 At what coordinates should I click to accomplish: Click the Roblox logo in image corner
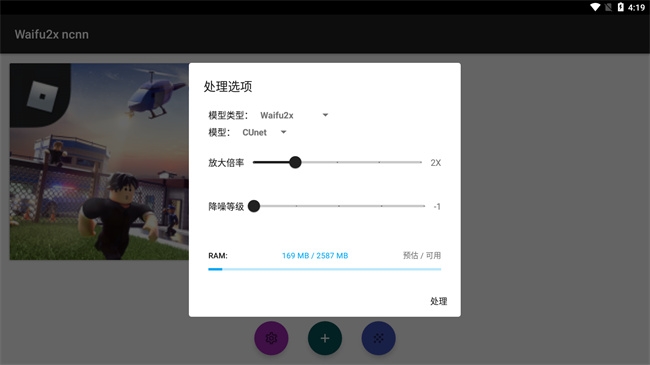point(42,96)
